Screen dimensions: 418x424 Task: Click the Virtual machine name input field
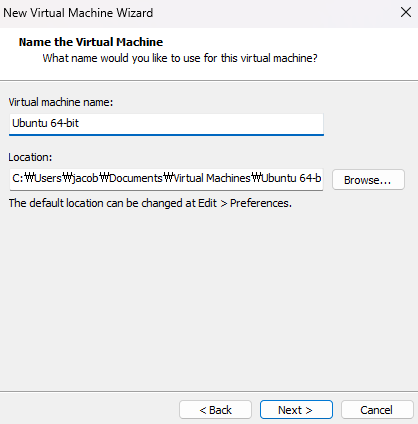click(x=166, y=124)
